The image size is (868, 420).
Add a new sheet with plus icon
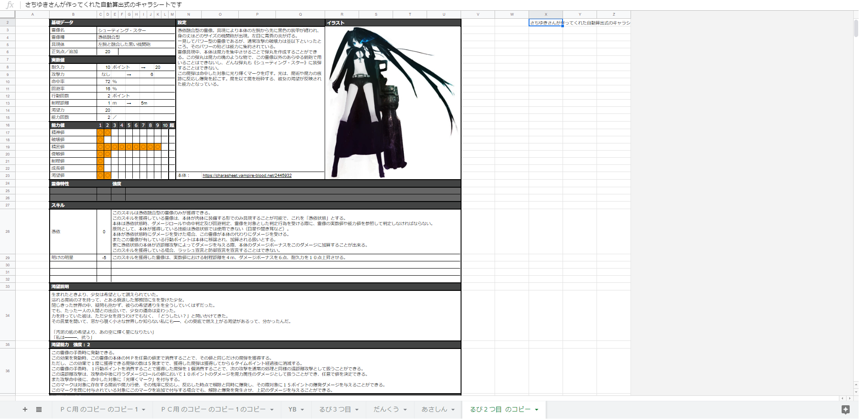pyautogui.click(x=25, y=409)
